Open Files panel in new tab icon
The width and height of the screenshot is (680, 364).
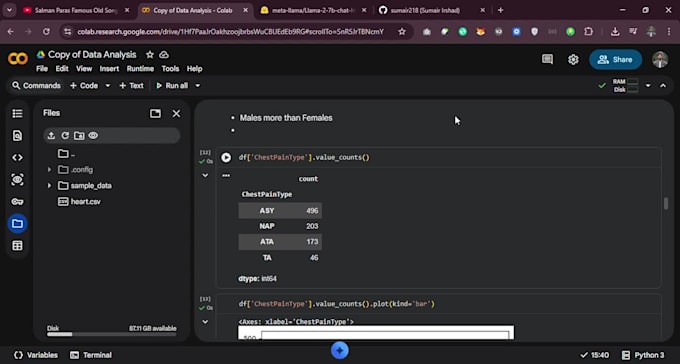click(155, 113)
